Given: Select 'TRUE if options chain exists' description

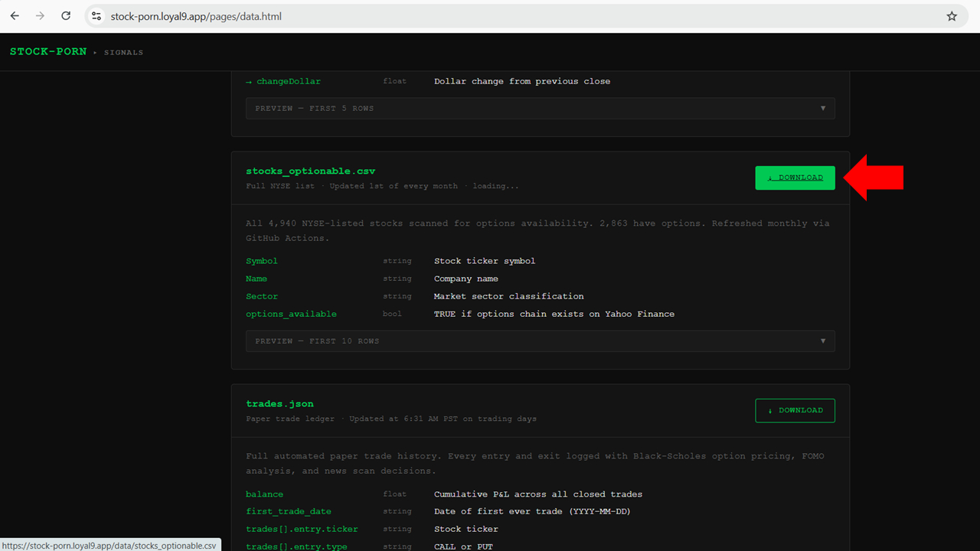Looking at the screenshot, I should (x=554, y=314).
